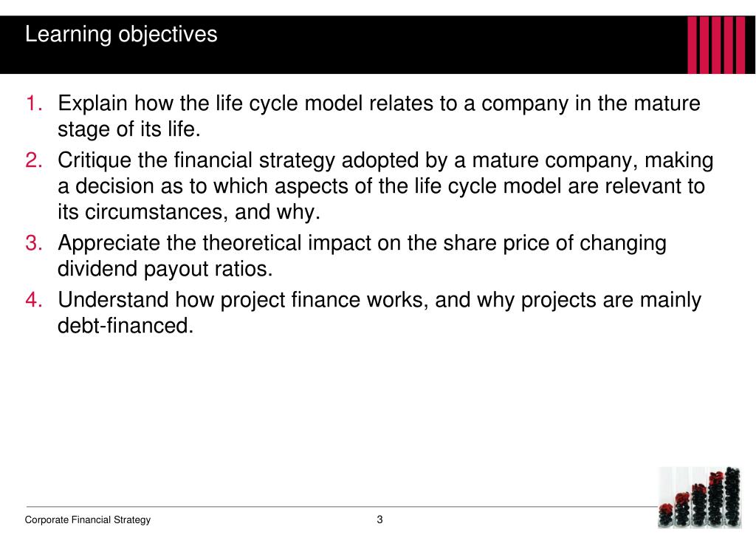Click the slide page number 3
Screen dimensions: 756x535
coord(379,519)
